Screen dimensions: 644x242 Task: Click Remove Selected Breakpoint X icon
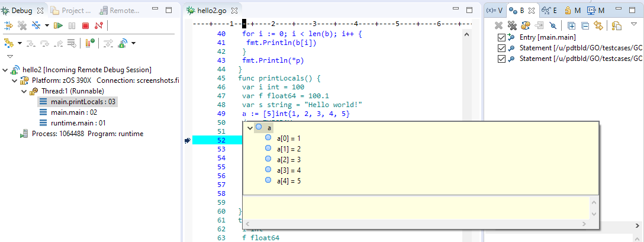coord(498,25)
